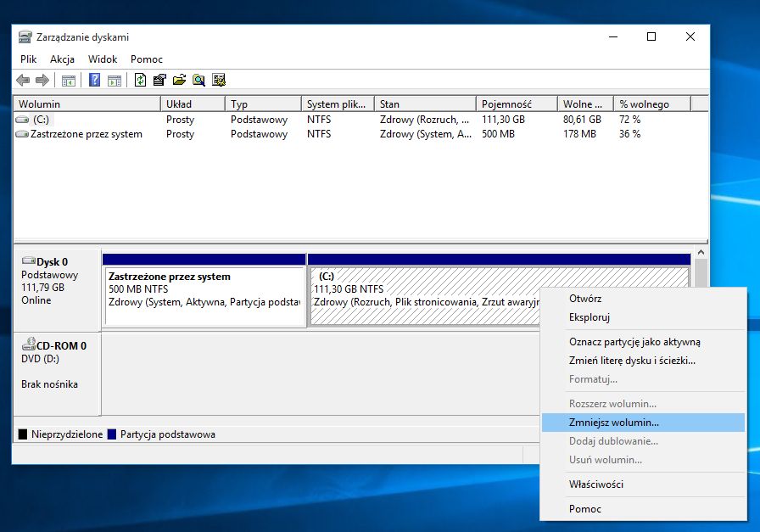Open the Widok menu

(x=103, y=59)
